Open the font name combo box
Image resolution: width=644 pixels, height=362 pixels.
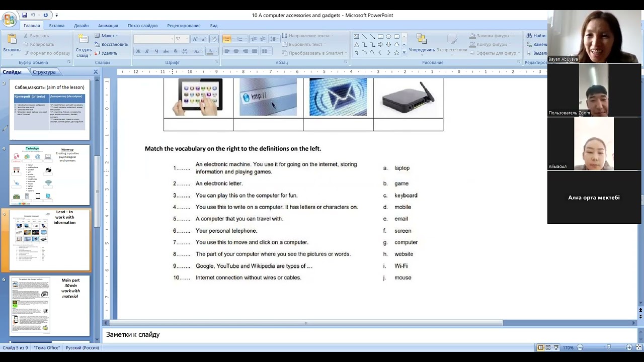pos(153,39)
